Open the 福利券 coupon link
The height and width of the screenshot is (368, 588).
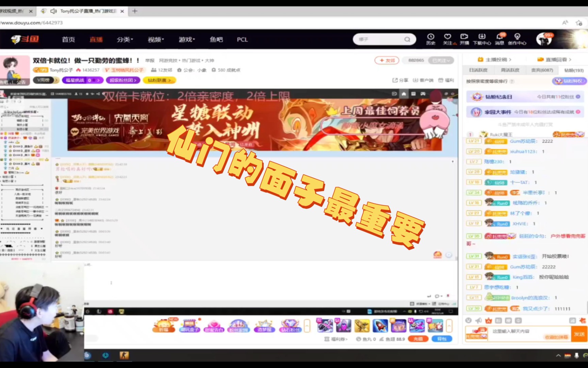[x=336, y=339]
